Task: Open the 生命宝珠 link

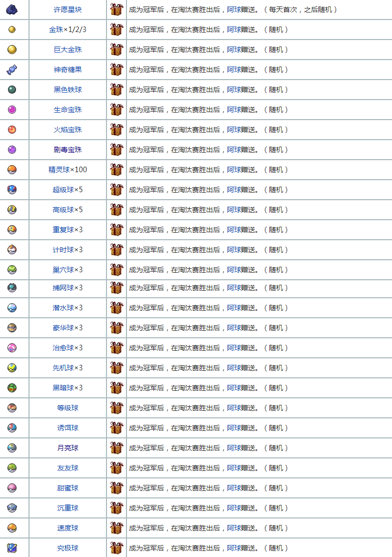Action: (x=68, y=110)
